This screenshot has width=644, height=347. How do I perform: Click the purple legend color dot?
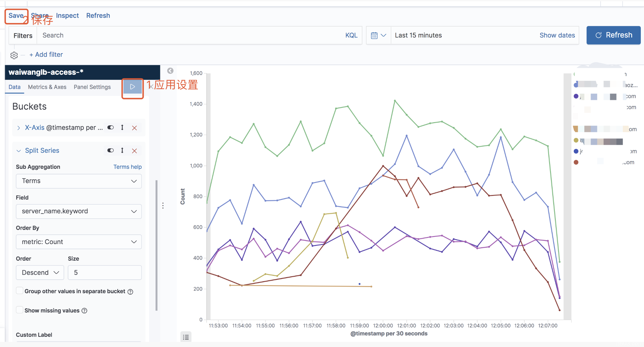[x=576, y=96]
